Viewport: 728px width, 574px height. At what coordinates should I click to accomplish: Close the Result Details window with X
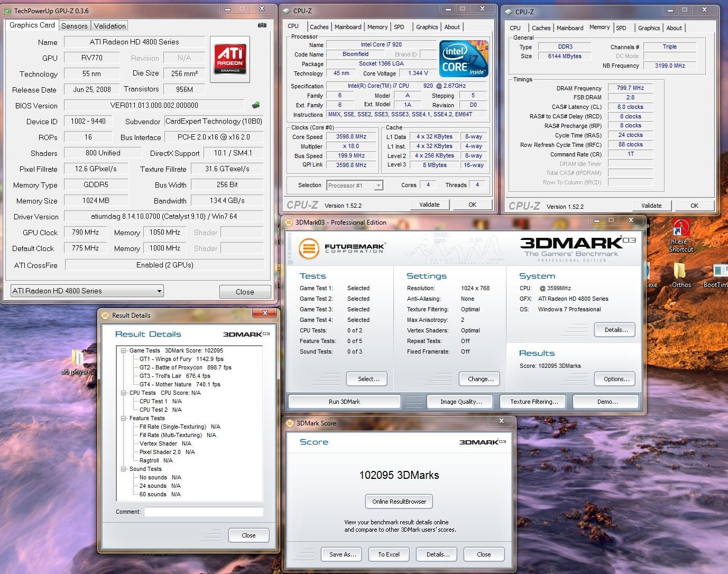pyautogui.click(x=264, y=313)
